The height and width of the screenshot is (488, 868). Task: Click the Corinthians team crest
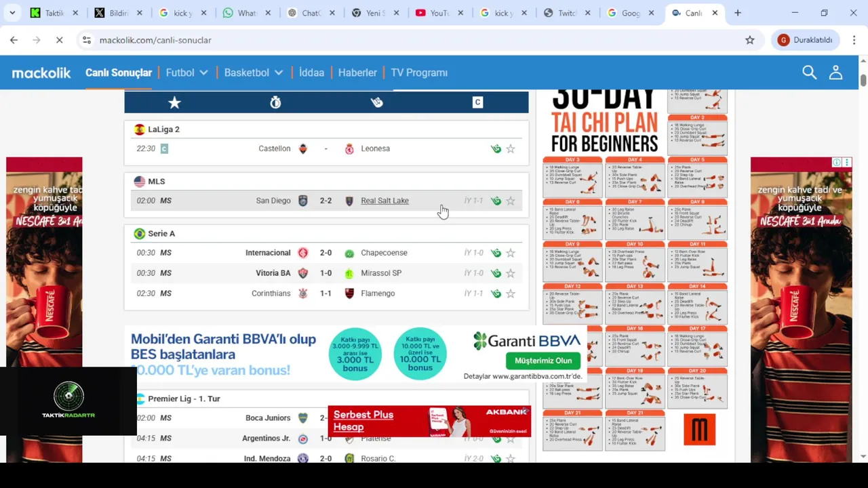303,293
